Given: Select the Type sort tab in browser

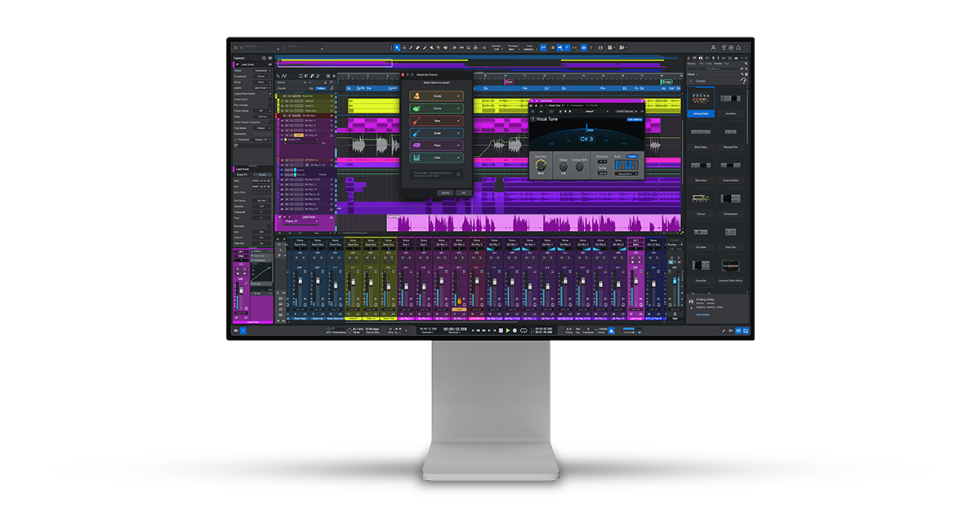Looking at the screenshot, I should click(x=727, y=64).
